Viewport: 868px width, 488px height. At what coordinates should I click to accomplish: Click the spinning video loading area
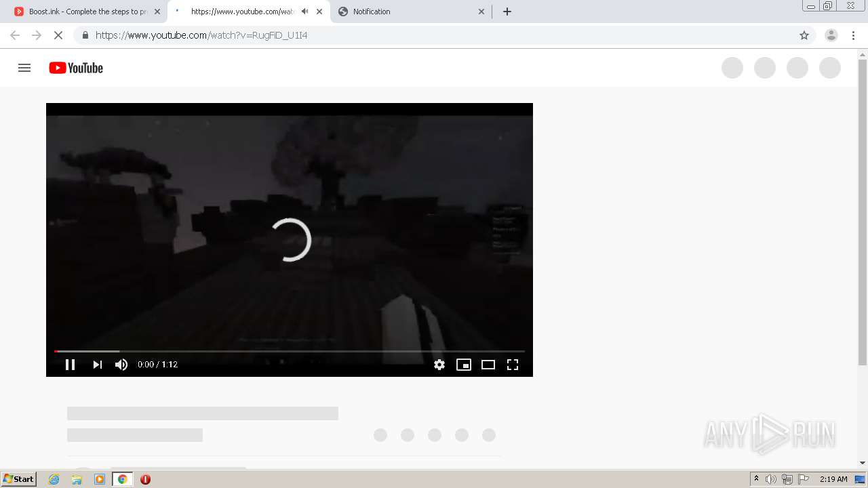[290, 240]
